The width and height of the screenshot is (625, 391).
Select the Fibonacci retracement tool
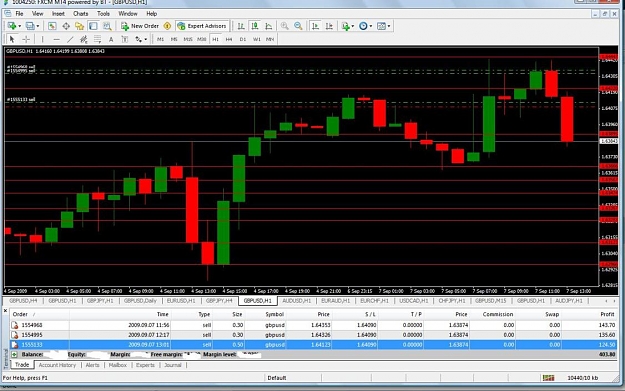pyautogui.click(x=97, y=39)
